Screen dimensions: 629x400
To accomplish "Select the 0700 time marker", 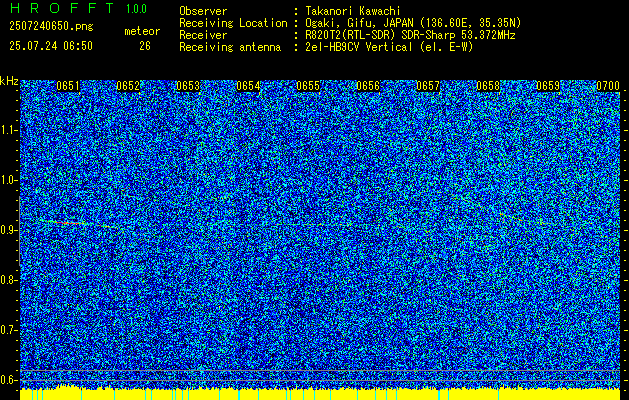I will coord(608,86).
